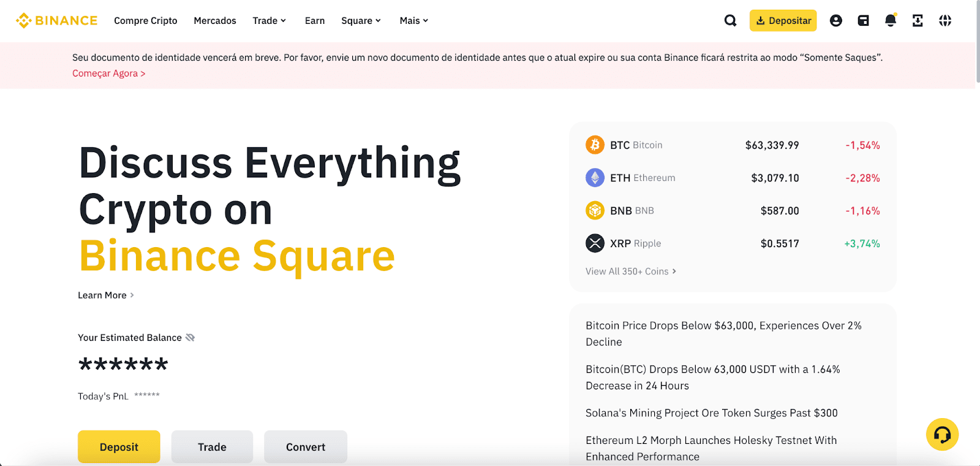Click the Today's PnL label
This screenshot has width=980, height=466.
[x=103, y=396]
